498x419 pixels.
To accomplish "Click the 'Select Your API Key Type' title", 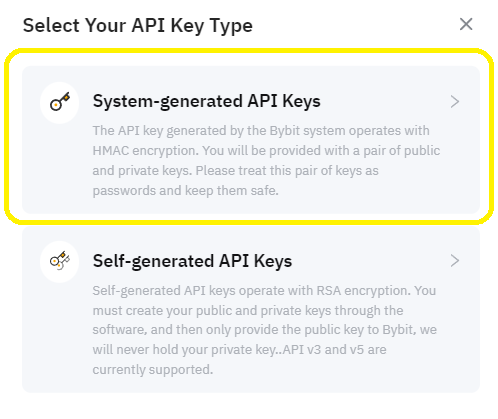I will click(x=138, y=26).
